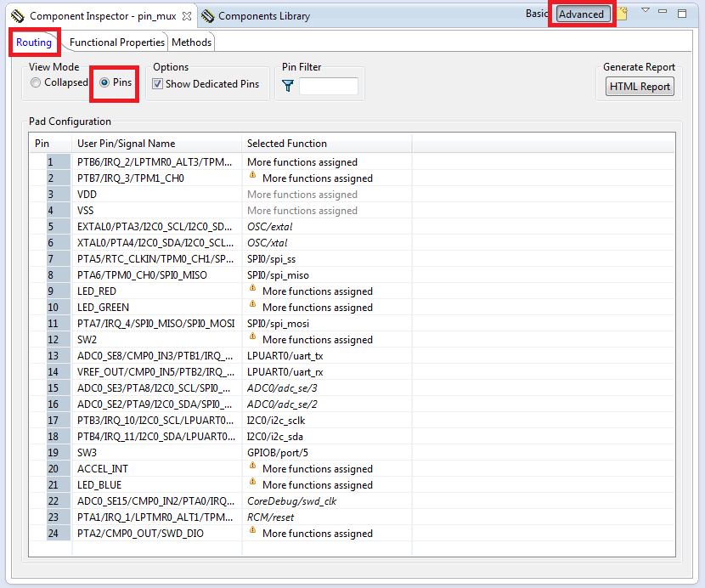This screenshot has height=588, width=705.
Task: Generate the HTML Report
Action: (640, 87)
